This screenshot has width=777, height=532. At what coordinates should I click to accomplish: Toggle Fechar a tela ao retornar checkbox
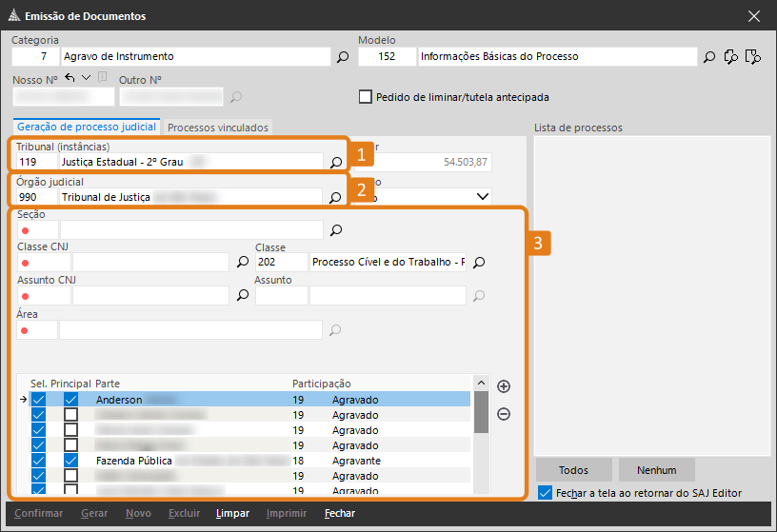tap(545, 493)
